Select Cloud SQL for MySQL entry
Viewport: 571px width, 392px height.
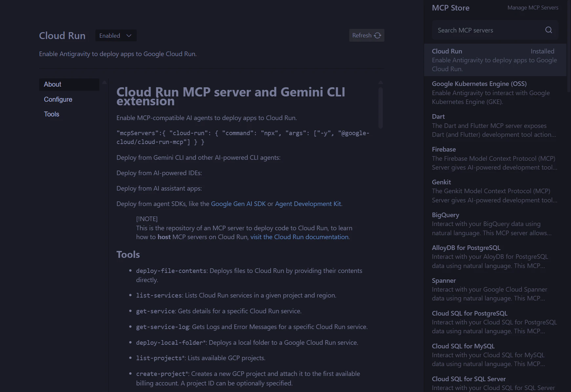[x=495, y=355]
